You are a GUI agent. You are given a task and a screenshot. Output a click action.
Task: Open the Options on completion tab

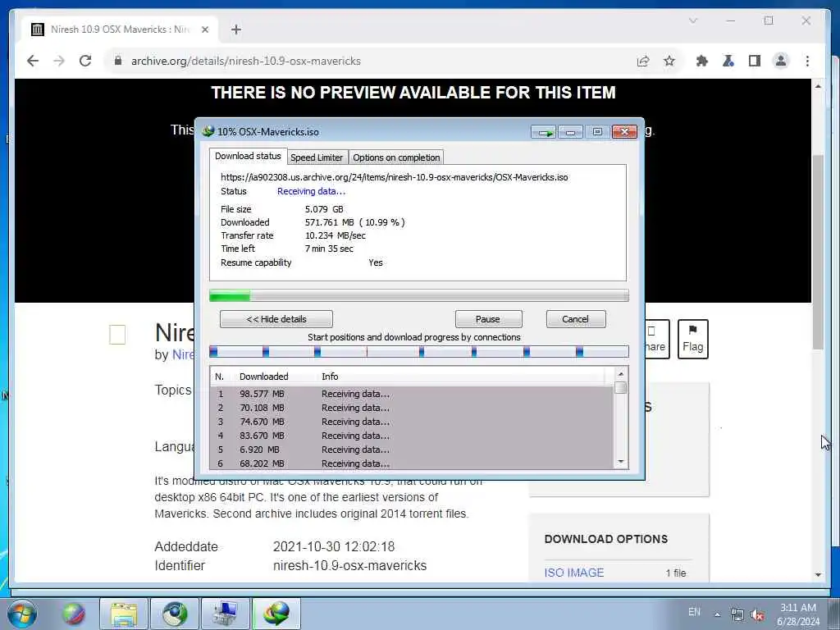[396, 157]
